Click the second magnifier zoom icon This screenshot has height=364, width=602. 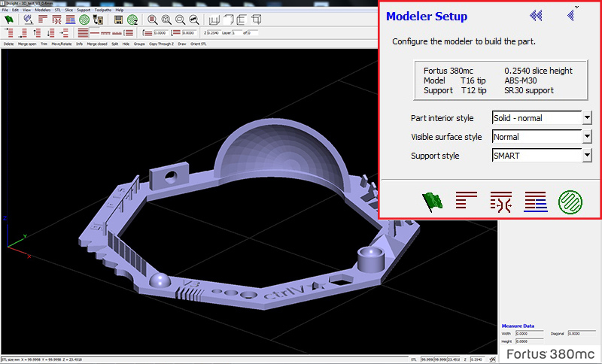(x=166, y=20)
